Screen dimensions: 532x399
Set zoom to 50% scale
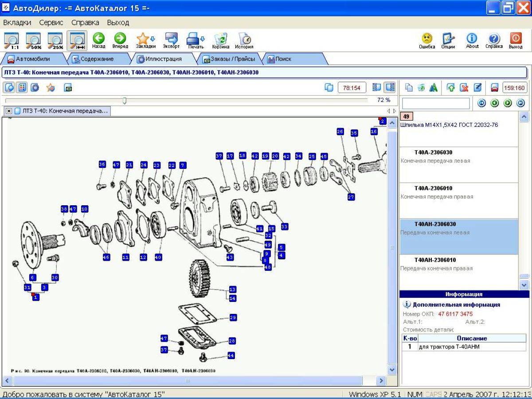[x=33, y=40]
